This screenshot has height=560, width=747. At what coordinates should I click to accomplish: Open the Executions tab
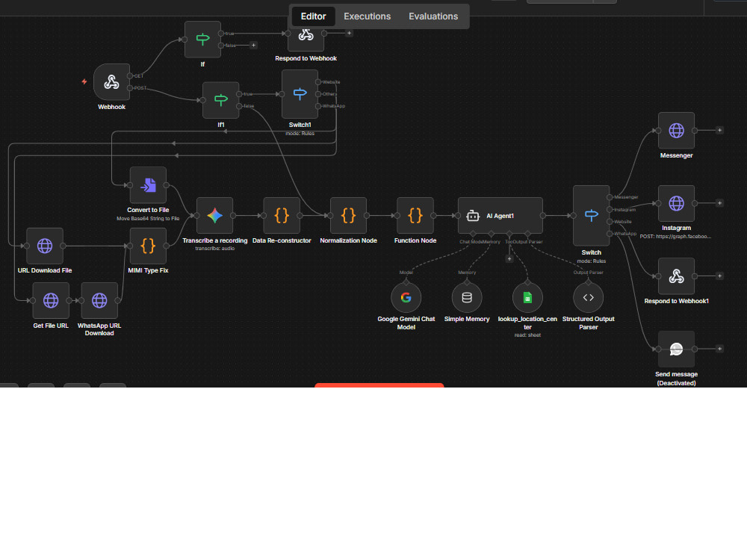coord(367,16)
